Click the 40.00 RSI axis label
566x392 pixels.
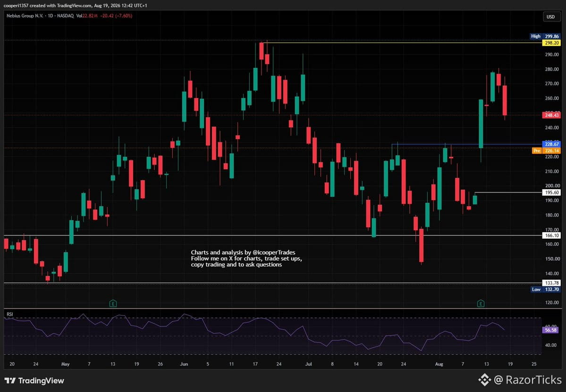coord(550,345)
